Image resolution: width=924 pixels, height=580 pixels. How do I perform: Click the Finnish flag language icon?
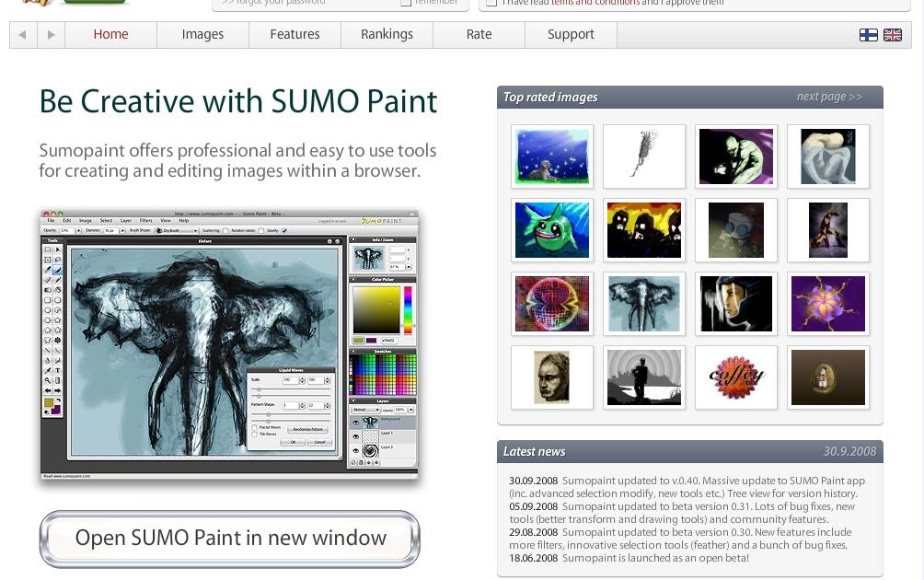[868, 35]
